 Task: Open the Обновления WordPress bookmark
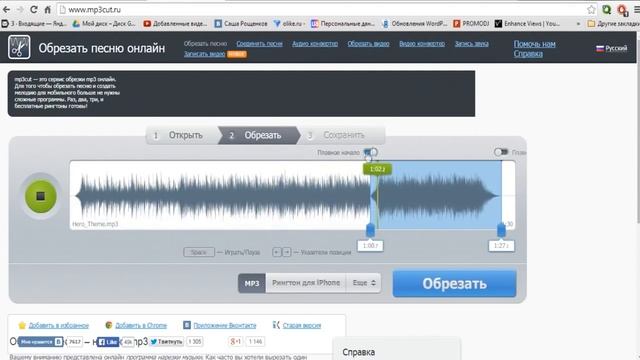(x=414, y=24)
